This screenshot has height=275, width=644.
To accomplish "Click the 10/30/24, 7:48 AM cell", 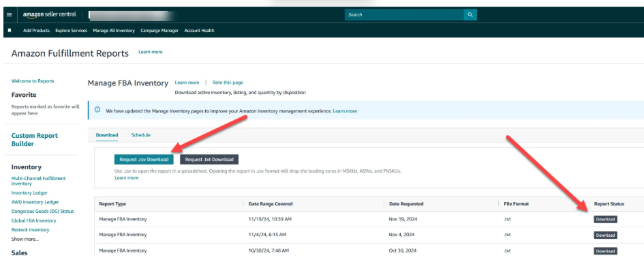I will click(x=269, y=250).
